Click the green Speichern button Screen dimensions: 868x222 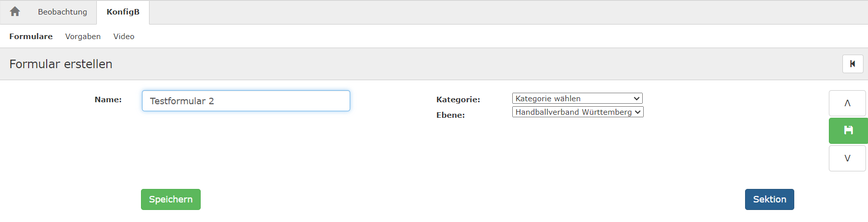[x=171, y=199]
